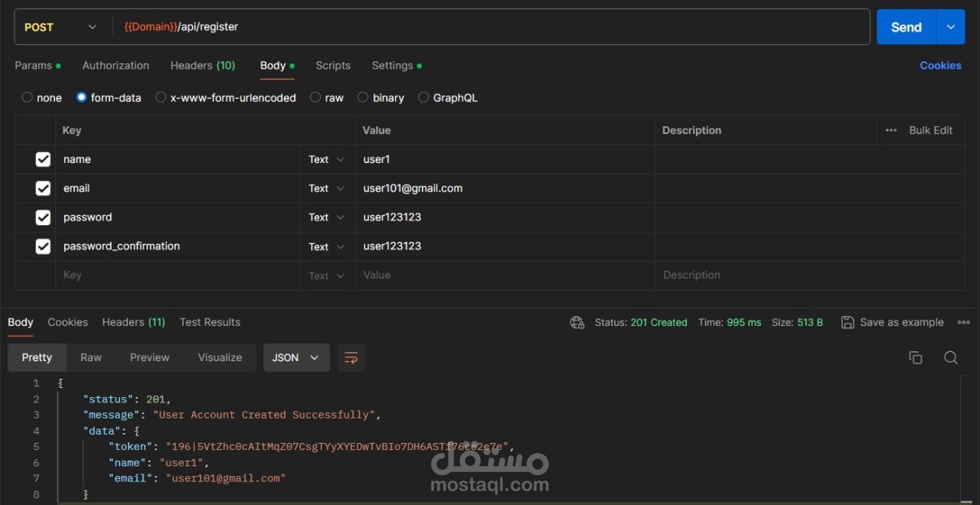The image size is (980, 505).
Task: Click the network info globe icon
Action: [577, 322]
